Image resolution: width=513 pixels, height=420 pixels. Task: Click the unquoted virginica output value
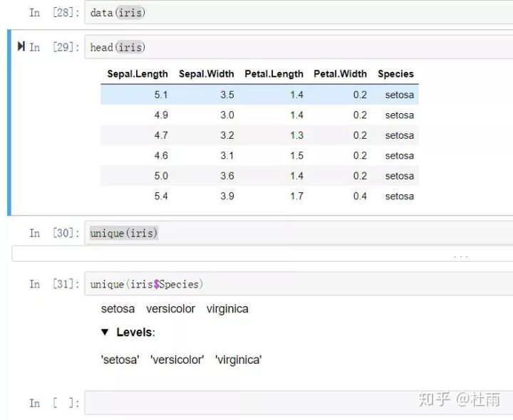[x=227, y=309]
